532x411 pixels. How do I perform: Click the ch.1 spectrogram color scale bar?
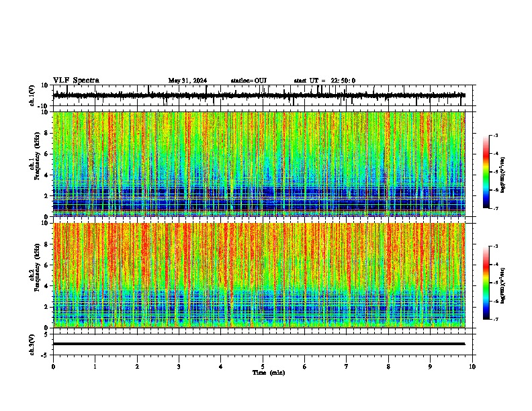click(x=486, y=172)
